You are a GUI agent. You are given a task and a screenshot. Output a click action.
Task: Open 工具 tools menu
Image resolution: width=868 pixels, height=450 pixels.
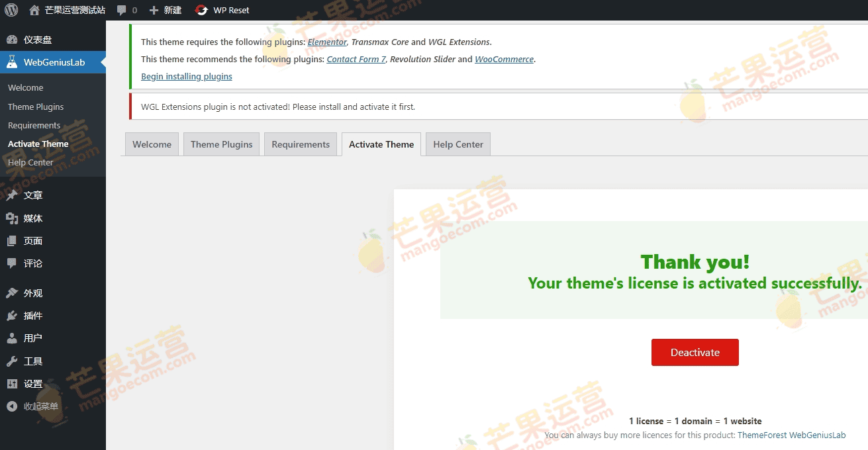tap(33, 361)
